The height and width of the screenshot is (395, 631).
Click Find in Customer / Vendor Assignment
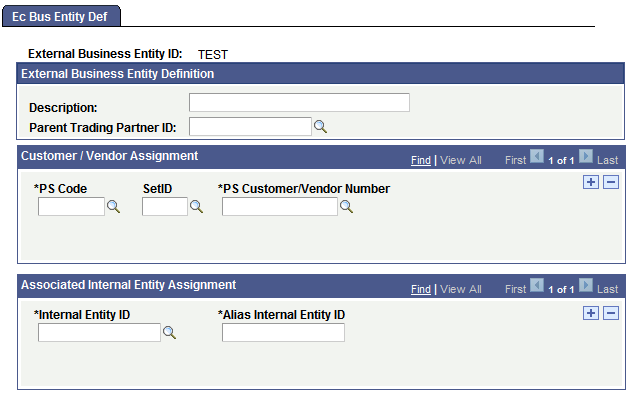point(421,160)
